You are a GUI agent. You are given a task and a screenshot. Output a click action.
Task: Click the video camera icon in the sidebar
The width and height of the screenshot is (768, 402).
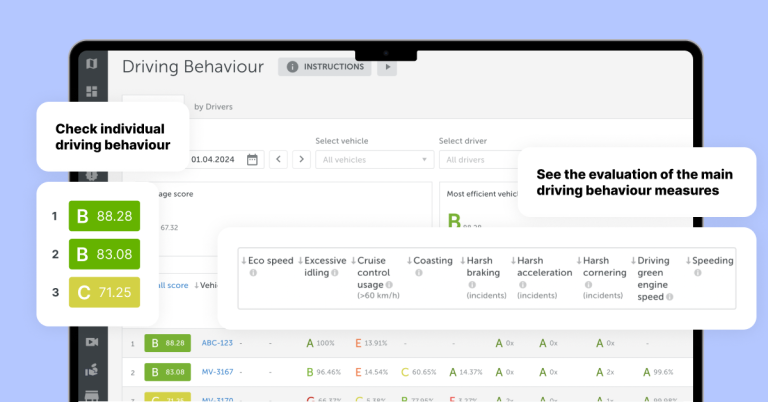coord(92,342)
